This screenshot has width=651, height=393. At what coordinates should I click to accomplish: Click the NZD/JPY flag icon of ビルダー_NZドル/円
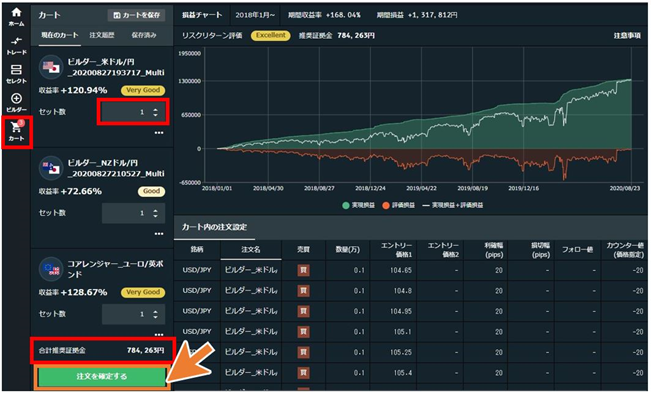[x=51, y=168]
